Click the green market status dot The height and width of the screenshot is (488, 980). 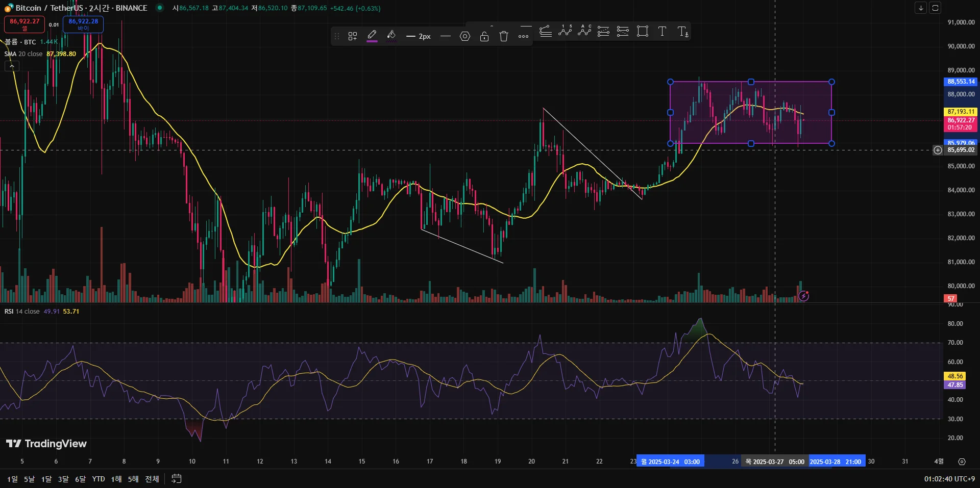pos(160,8)
